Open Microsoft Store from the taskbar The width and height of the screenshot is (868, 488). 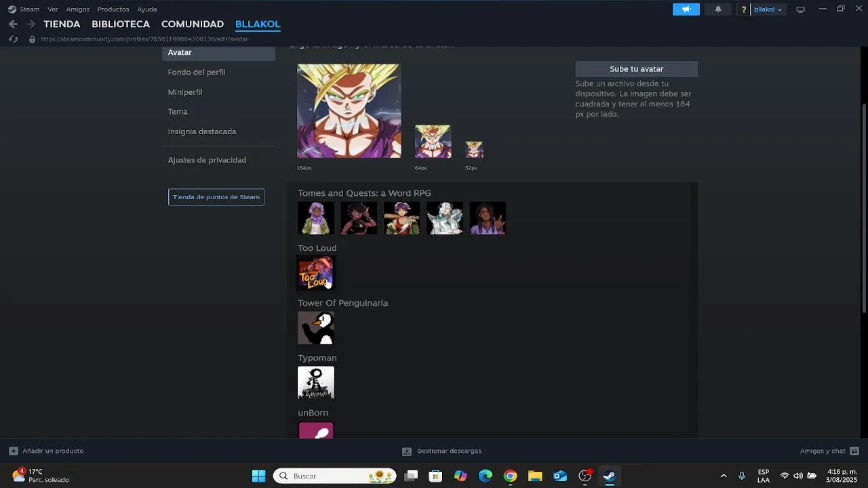[435, 476]
